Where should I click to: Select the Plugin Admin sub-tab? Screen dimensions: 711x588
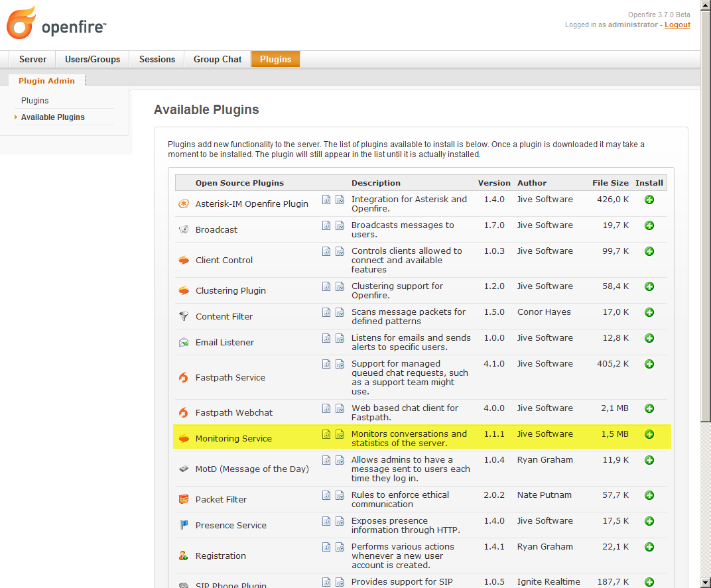pos(46,81)
